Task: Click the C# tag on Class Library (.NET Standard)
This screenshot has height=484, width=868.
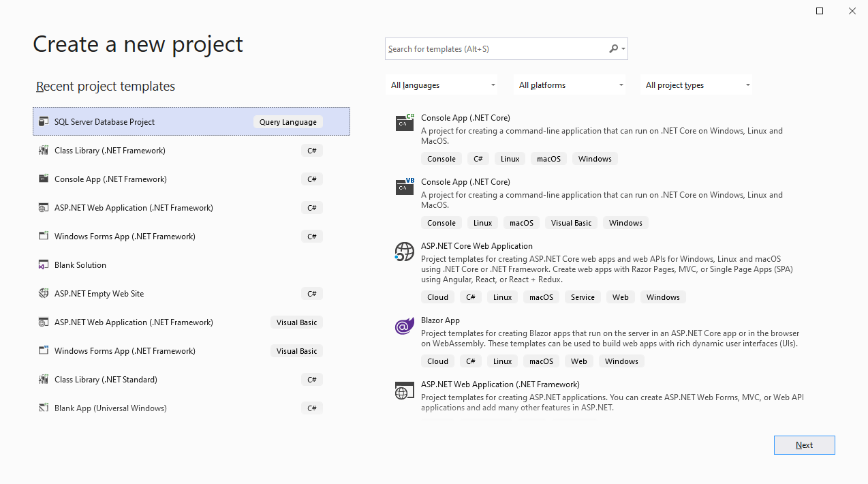Action: point(312,380)
